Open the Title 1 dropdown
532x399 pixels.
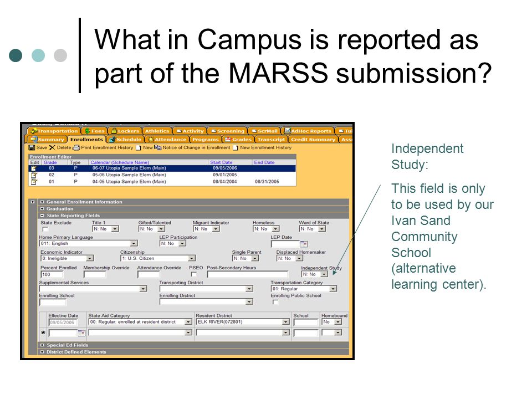pos(115,229)
